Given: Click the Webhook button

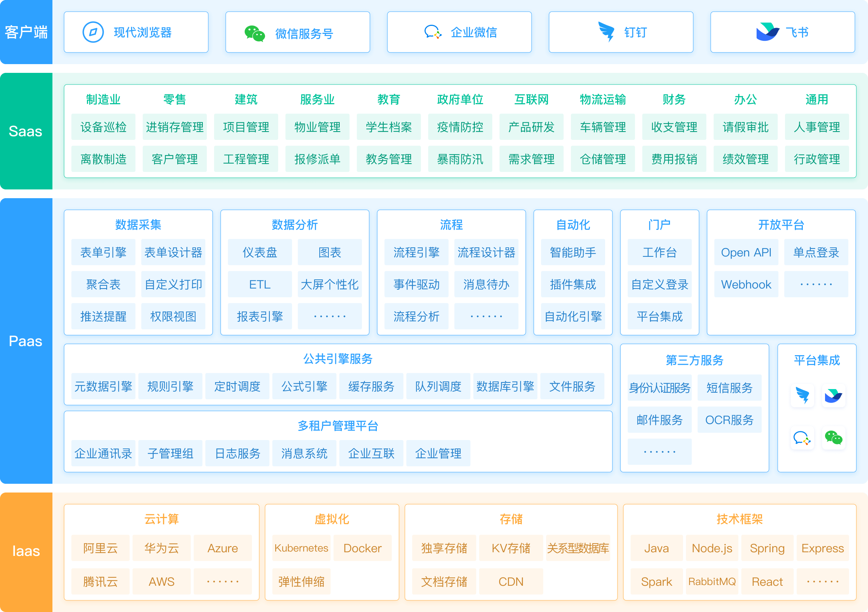Looking at the screenshot, I should pyautogui.click(x=746, y=285).
